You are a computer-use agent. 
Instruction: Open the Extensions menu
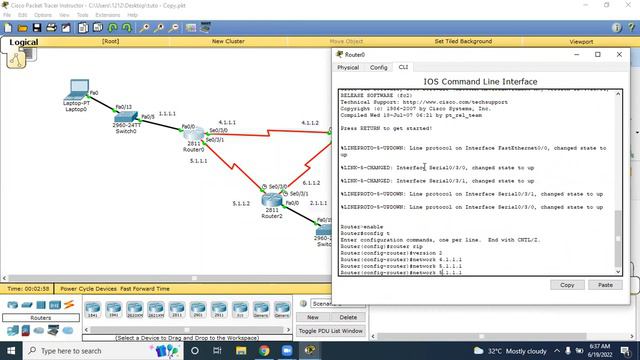pyautogui.click(x=108, y=15)
